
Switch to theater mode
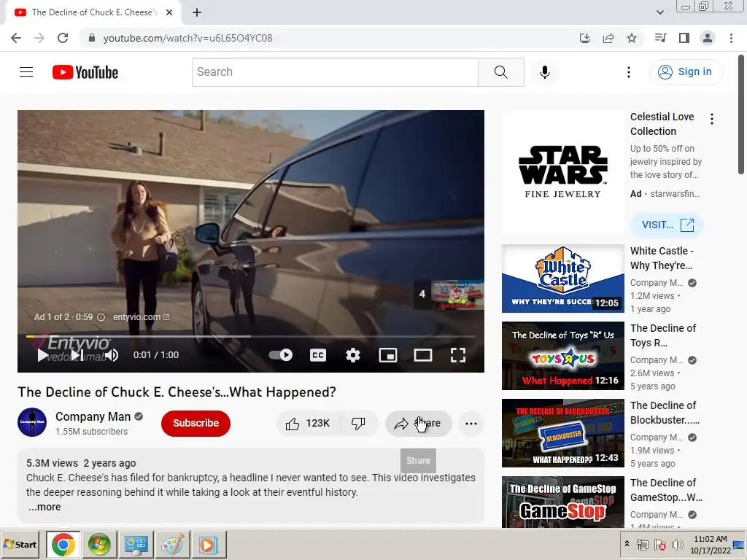(x=423, y=355)
